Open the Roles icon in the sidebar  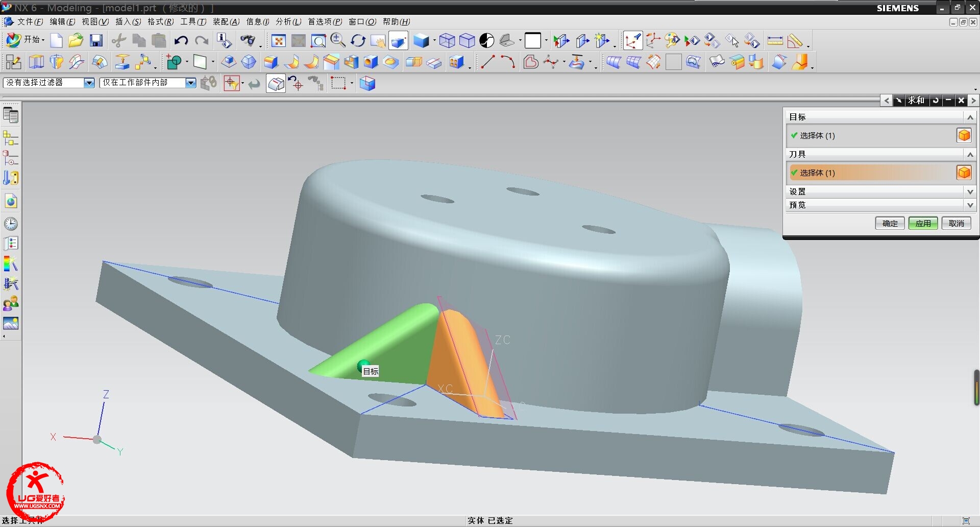tap(11, 303)
